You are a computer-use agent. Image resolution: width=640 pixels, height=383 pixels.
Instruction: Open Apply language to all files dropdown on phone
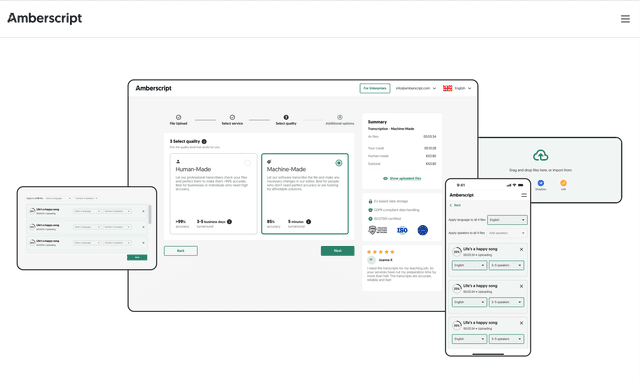[x=507, y=220]
